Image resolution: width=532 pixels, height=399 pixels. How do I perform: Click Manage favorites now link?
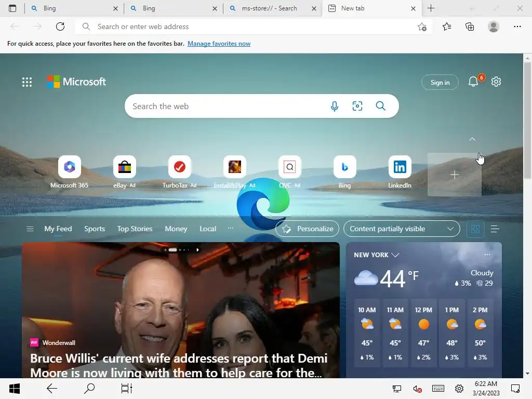coord(219,44)
